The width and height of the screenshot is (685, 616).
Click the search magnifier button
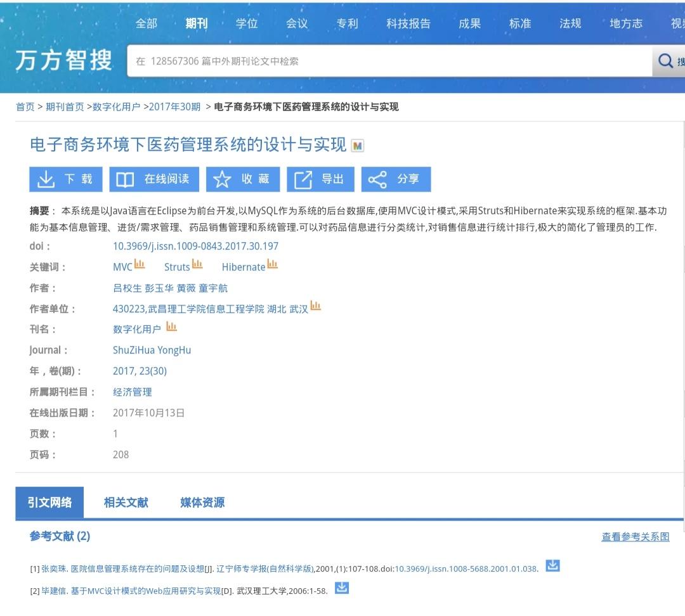(x=668, y=61)
